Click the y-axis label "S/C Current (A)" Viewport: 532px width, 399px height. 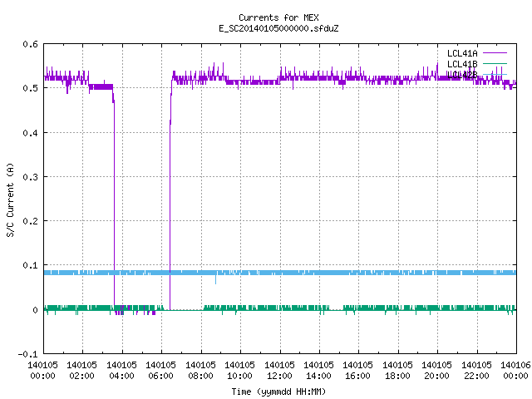11,199
